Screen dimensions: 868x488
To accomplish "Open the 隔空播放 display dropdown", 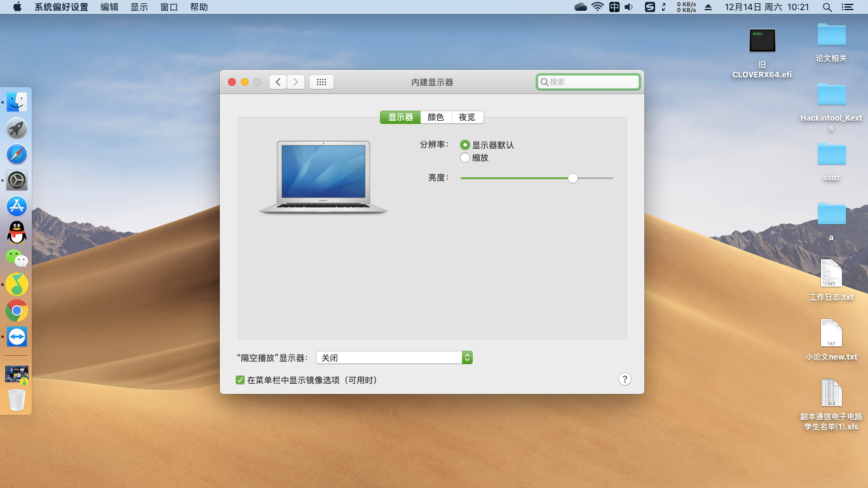I will [x=394, y=358].
